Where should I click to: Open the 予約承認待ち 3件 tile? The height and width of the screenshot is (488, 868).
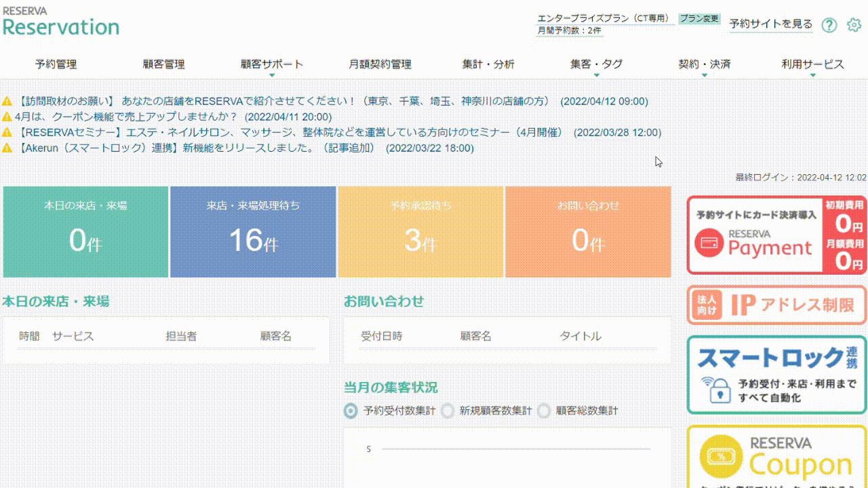(420, 232)
